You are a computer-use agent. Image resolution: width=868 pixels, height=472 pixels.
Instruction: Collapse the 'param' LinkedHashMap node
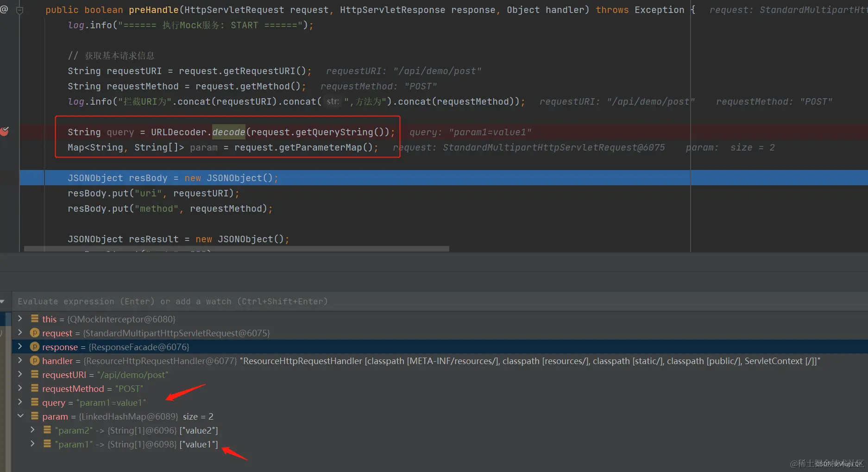click(20, 416)
